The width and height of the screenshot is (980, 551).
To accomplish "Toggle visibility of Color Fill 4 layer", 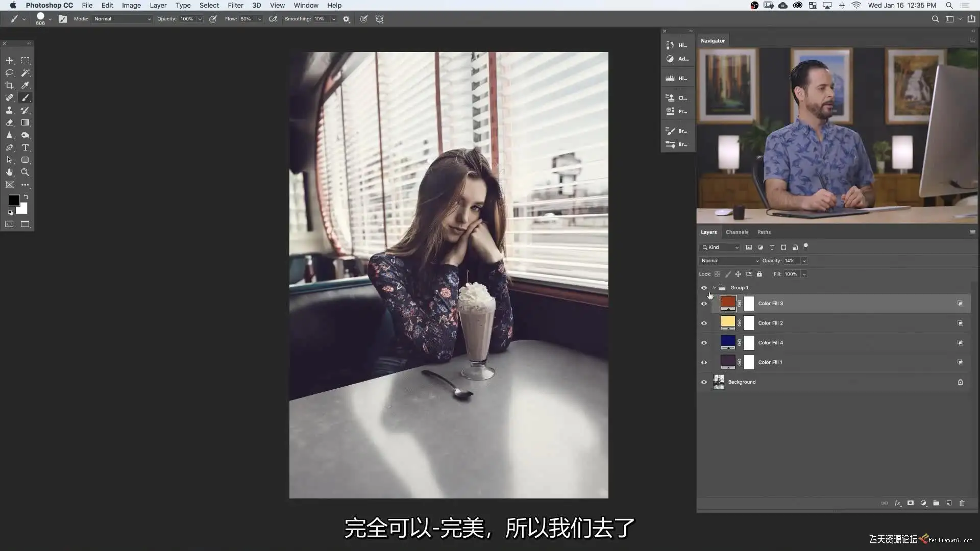I will 704,343.
